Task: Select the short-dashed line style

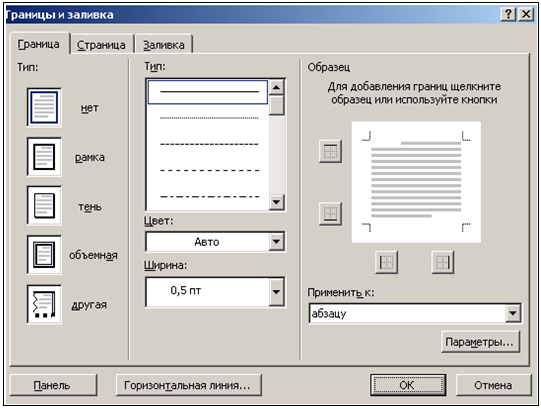Action: (208, 144)
